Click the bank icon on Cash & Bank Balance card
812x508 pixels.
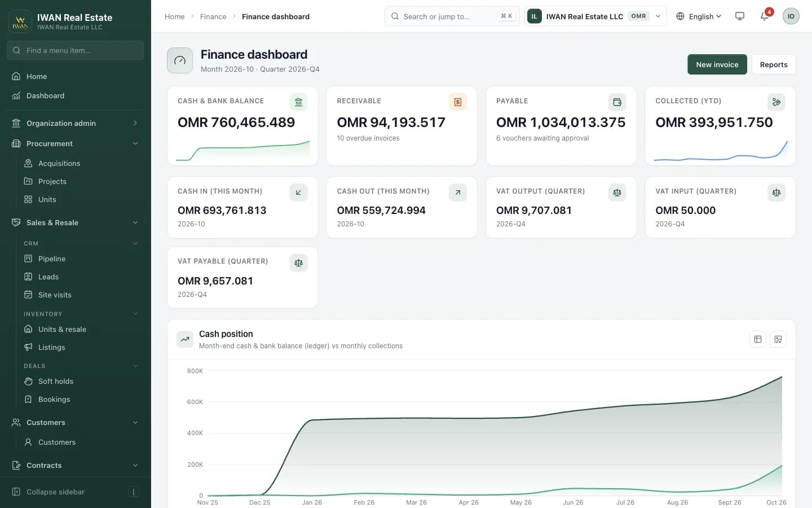pyautogui.click(x=298, y=102)
